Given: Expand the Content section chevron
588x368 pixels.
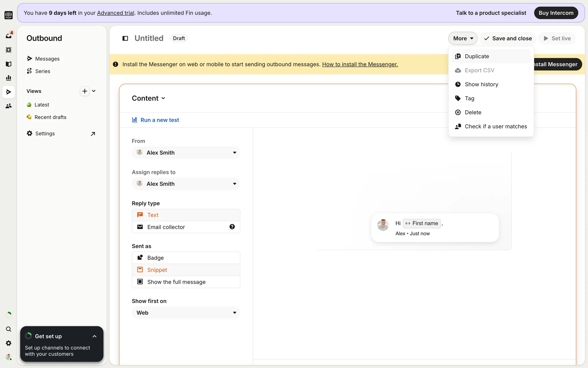Looking at the screenshot, I should click(163, 98).
